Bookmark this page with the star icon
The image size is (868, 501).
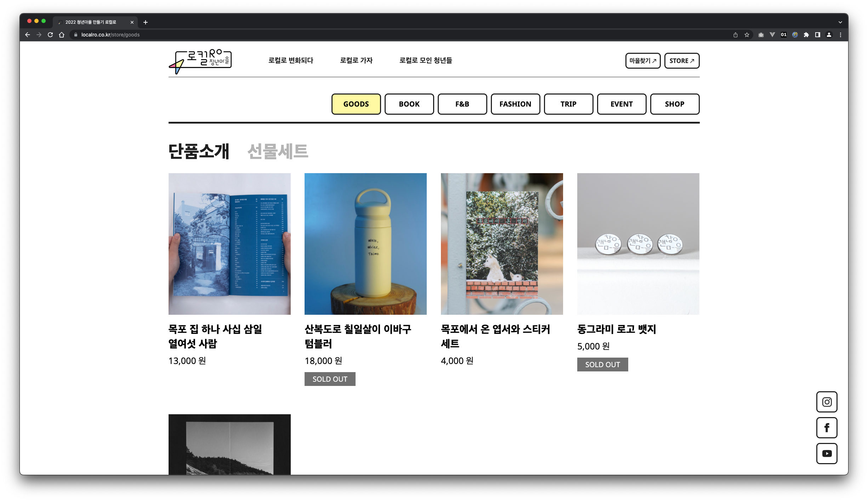(747, 35)
